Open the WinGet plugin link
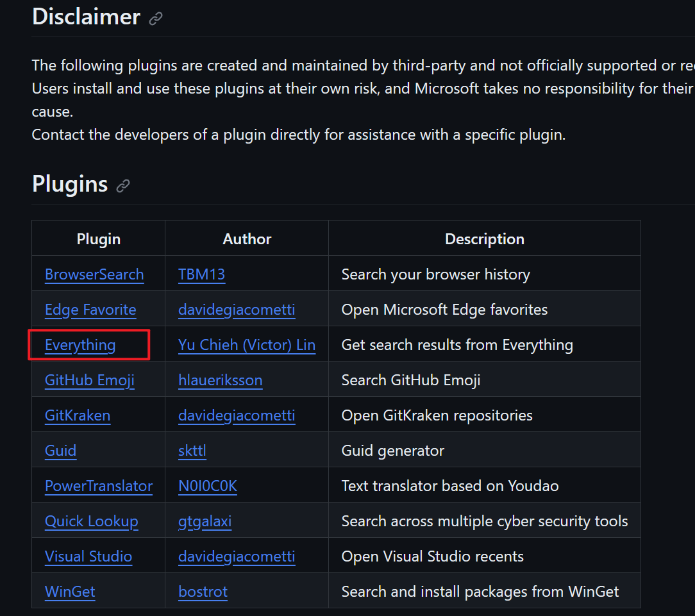 [x=70, y=592]
